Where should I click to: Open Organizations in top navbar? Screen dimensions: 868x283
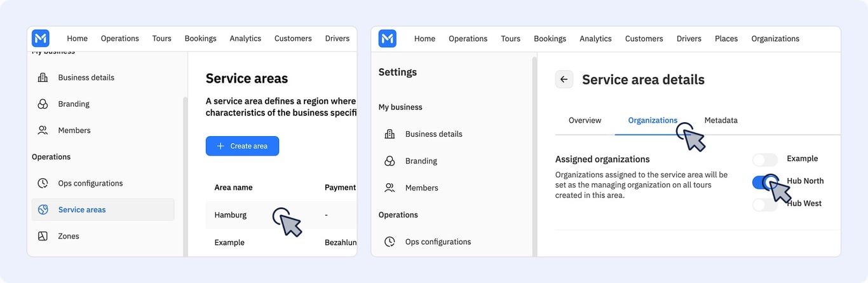[775, 38]
